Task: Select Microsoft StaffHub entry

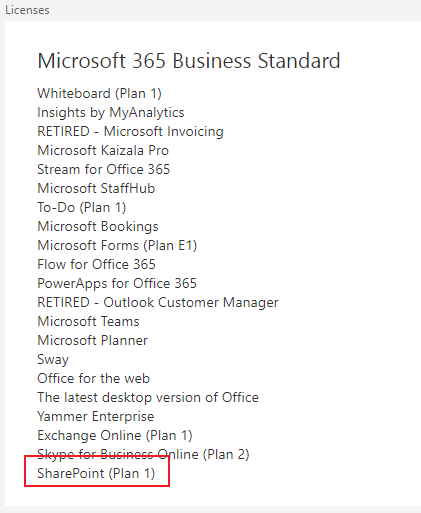Action: click(x=96, y=188)
